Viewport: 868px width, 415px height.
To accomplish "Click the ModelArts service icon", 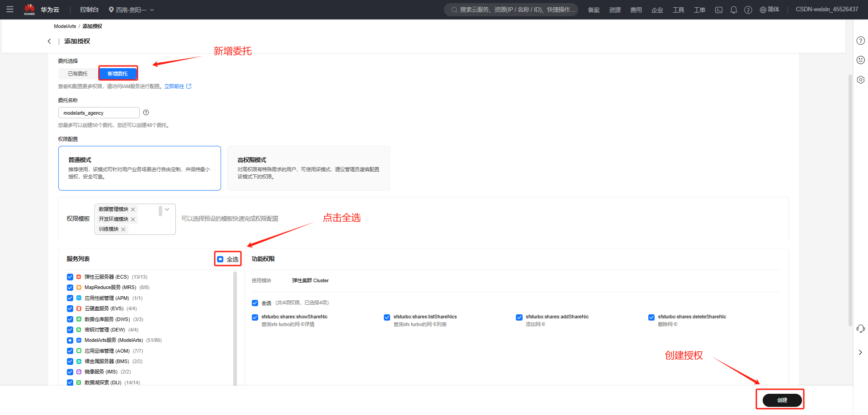I will [79, 340].
